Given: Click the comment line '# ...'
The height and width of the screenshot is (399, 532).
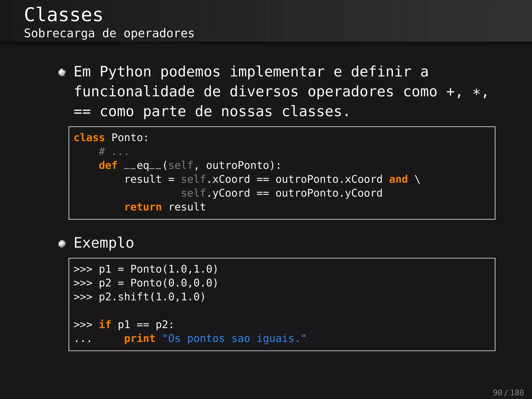Looking at the screenshot, I should pyautogui.click(x=114, y=151).
